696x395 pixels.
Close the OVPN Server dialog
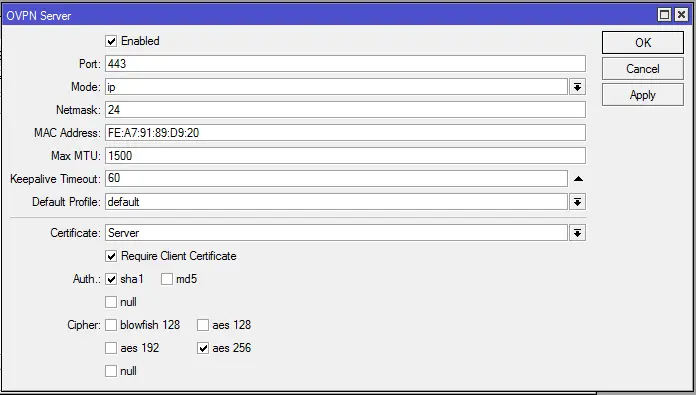681,15
